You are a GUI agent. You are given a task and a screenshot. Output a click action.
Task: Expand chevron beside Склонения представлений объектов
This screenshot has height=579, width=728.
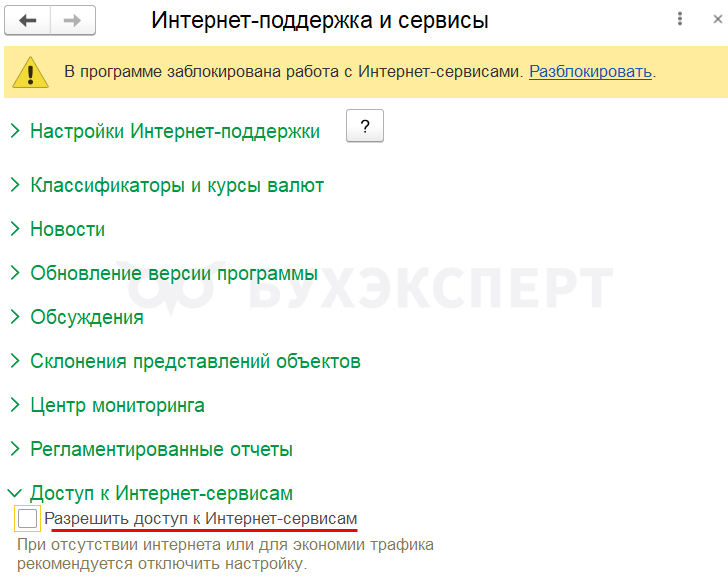15,361
